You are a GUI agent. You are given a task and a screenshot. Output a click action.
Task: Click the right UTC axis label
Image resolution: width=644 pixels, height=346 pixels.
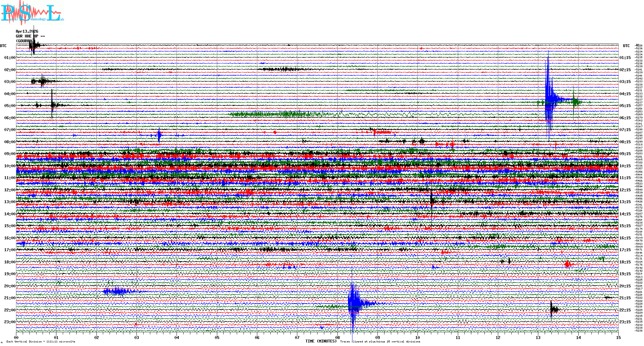(626, 46)
